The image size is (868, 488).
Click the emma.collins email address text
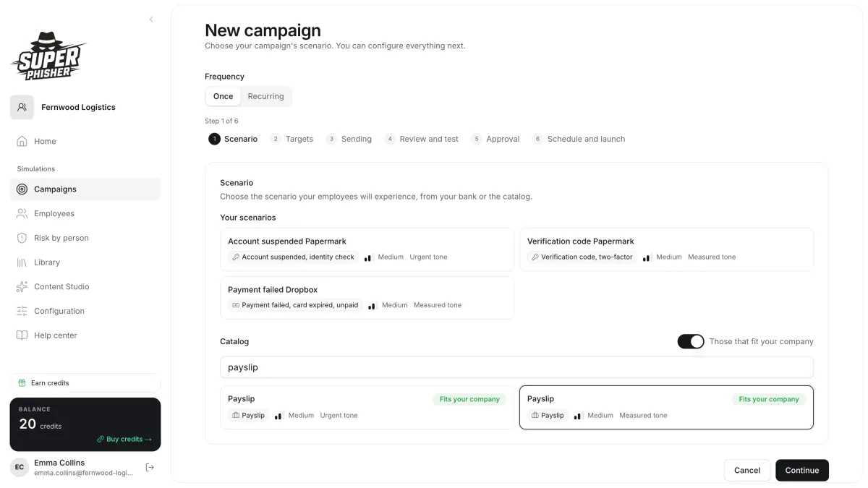[83, 473]
